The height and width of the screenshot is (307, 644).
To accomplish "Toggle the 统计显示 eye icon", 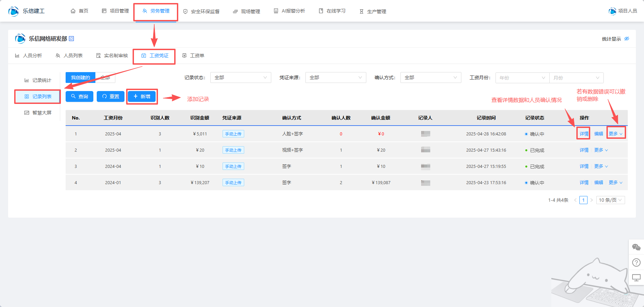I will coord(627,39).
